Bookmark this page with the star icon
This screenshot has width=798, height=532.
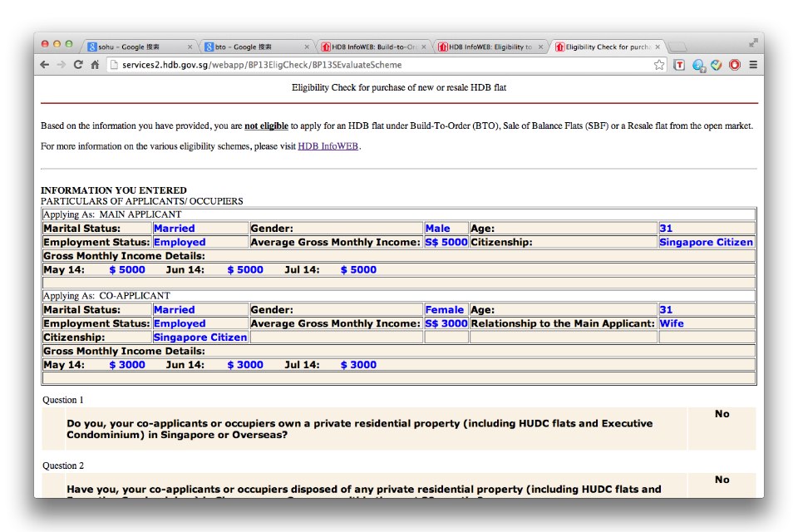coord(658,65)
